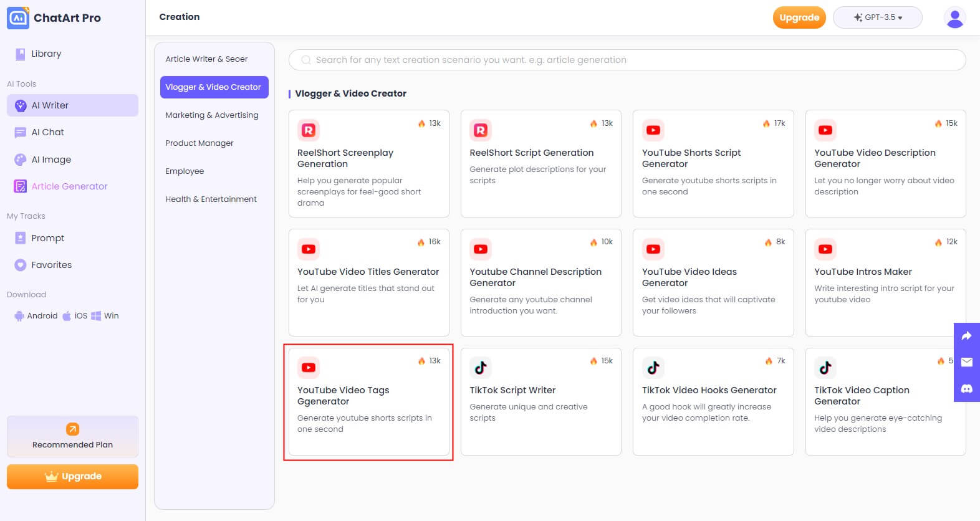Click 'Help you generate eye-catching video descriptions' text
980x521 pixels.
(x=878, y=424)
